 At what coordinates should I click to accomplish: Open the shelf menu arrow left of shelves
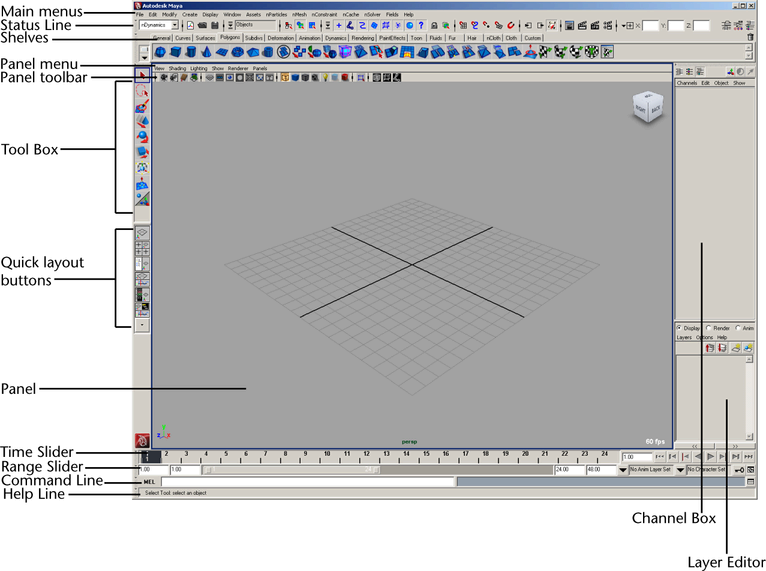(144, 56)
